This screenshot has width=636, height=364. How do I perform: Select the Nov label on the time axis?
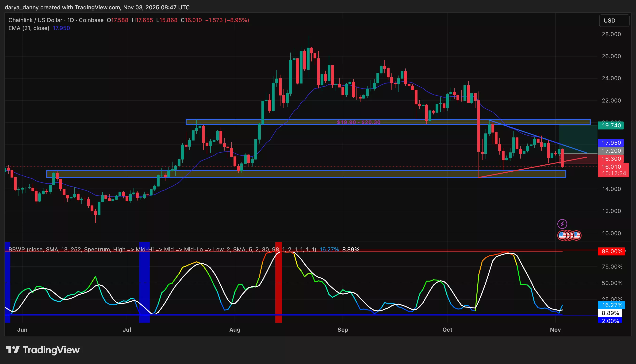point(556,330)
